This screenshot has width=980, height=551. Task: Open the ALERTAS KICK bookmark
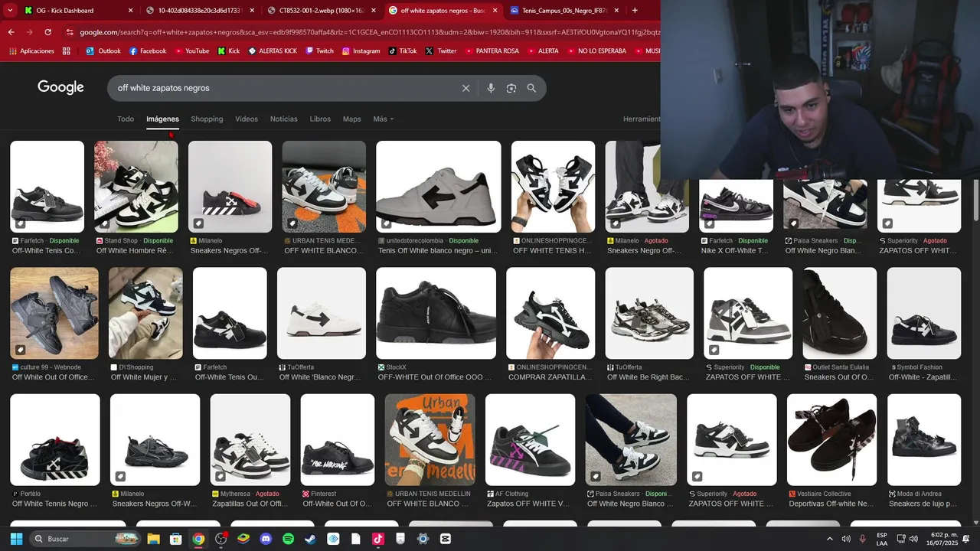[x=273, y=51]
